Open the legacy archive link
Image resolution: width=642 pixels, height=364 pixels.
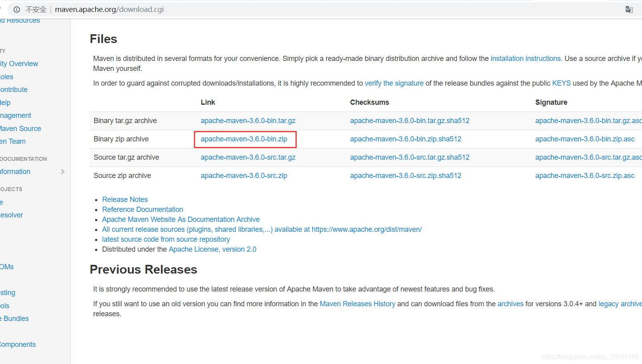(x=620, y=304)
